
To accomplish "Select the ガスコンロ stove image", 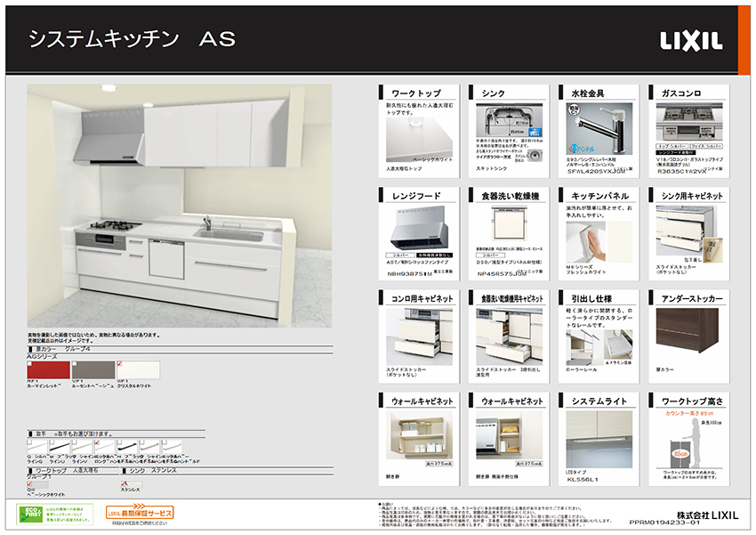I will click(x=690, y=122).
